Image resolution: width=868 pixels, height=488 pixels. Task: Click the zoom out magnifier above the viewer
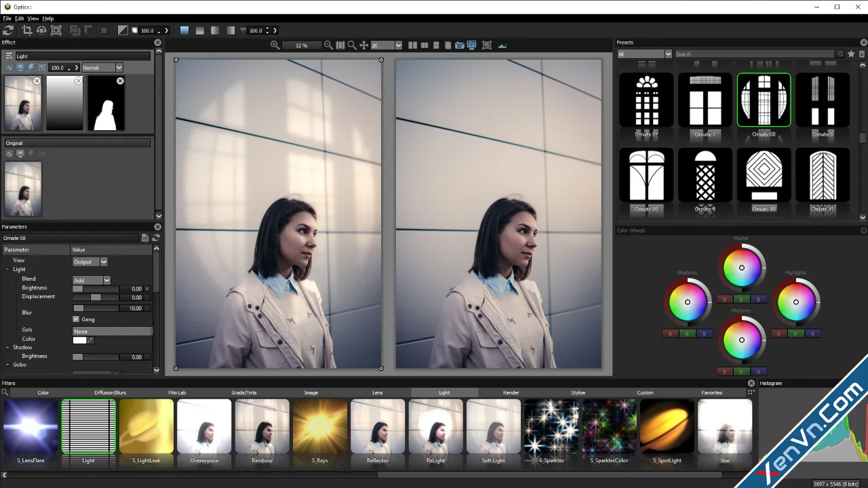coord(328,45)
